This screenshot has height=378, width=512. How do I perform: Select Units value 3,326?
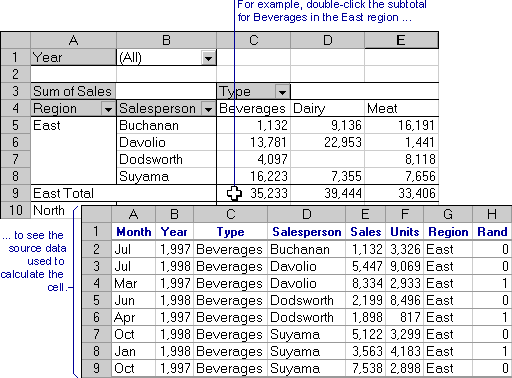(405, 249)
